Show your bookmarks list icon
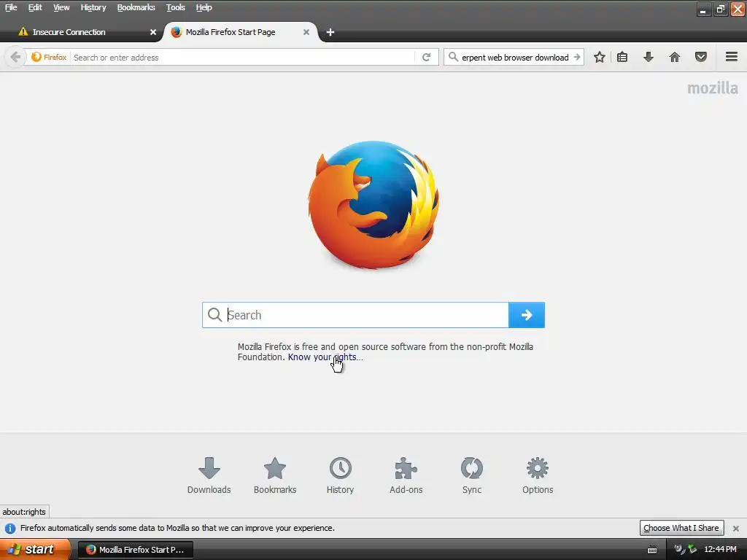The width and height of the screenshot is (747, 560). 622,57
